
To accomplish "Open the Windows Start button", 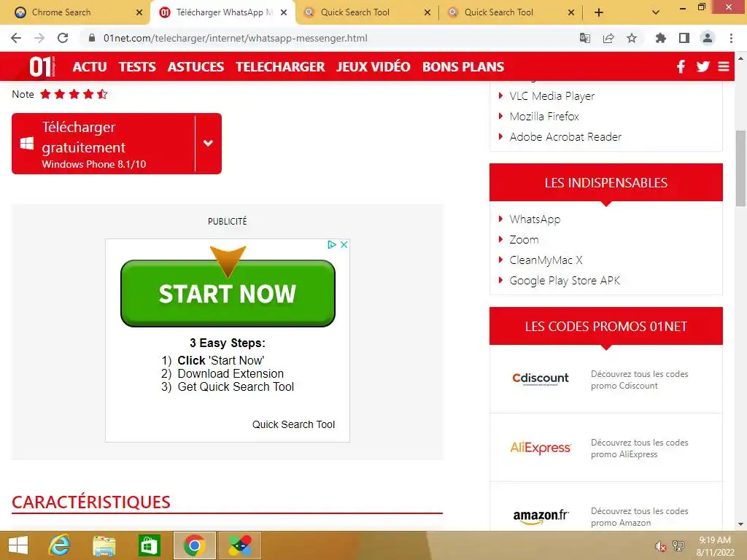I will tap(18, 545).
